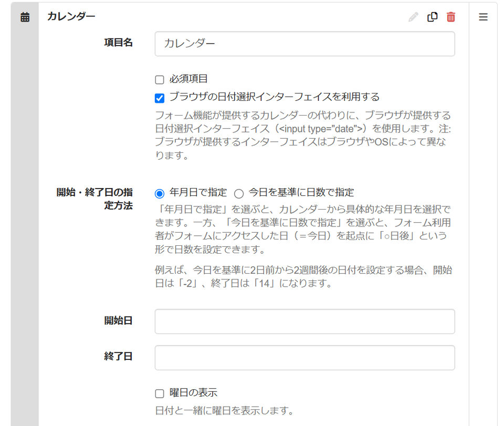Click the 終了日 field label
Screen dimensions: 504x426
pos(118,356)
